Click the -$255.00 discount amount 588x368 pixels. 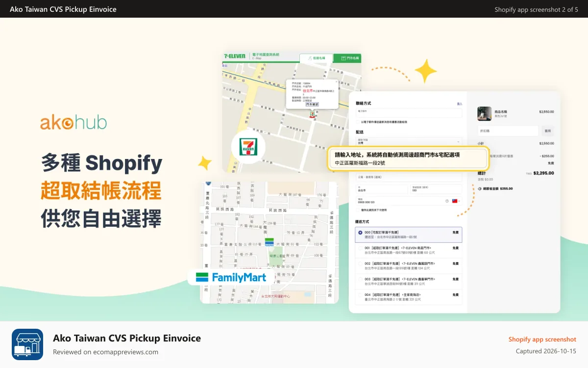pyautogui.click(x=547, y=156)
